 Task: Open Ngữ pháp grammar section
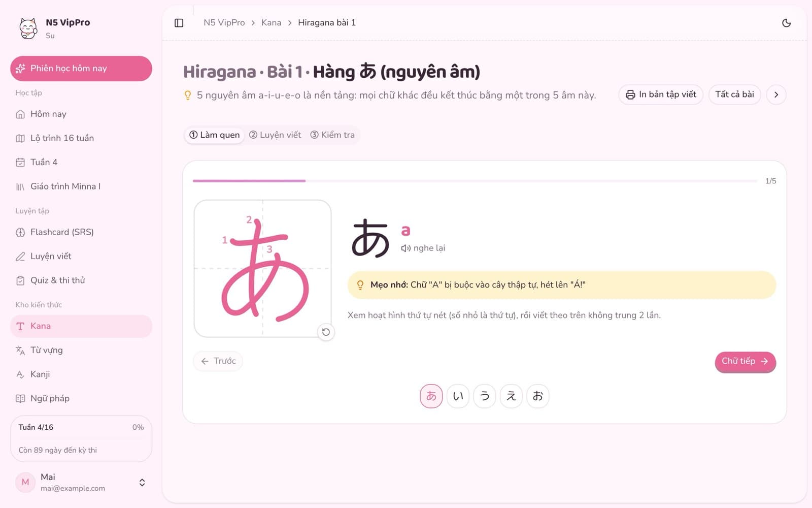pos(81,398)
